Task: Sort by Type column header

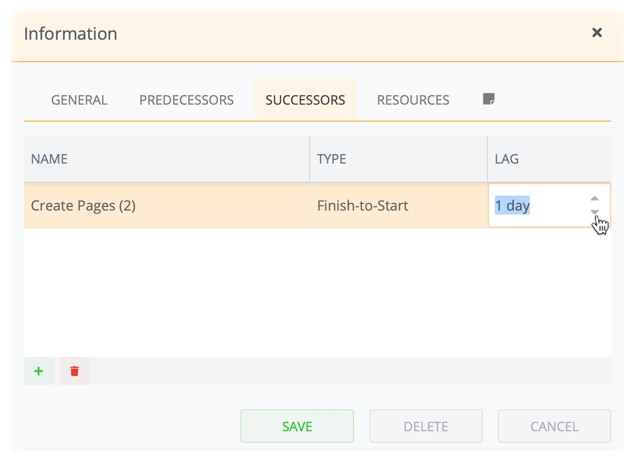Action: [398, 159]
